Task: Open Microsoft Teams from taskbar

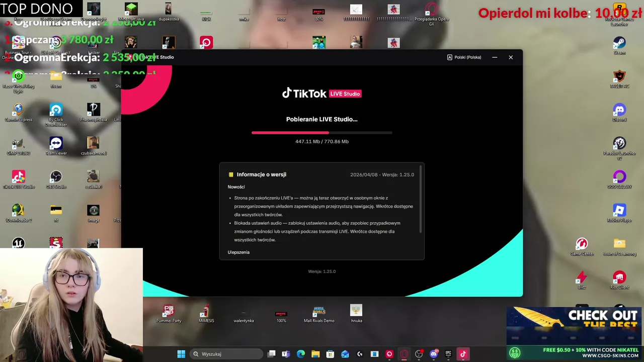Action: [286, 354]
